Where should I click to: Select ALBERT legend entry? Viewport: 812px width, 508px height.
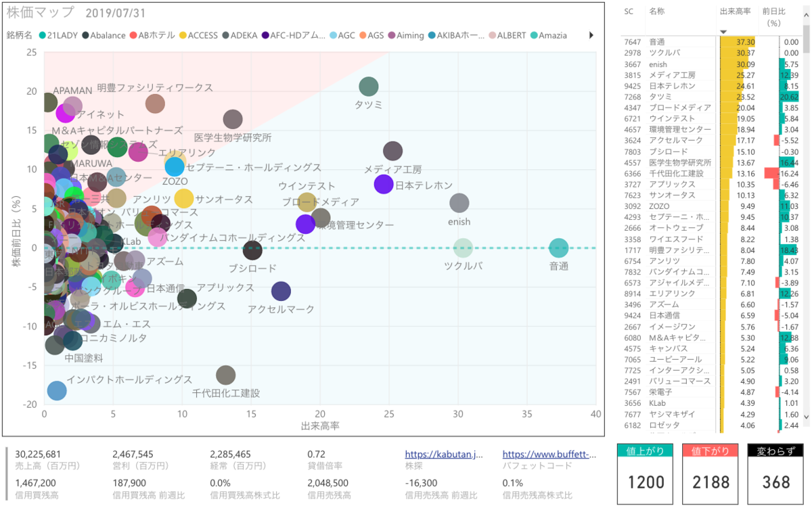pos(506,35)
